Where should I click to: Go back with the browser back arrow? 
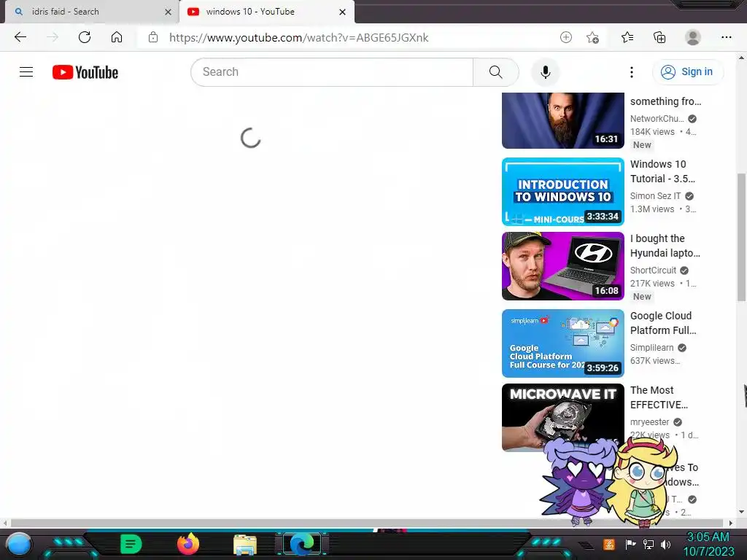point(20,37)
